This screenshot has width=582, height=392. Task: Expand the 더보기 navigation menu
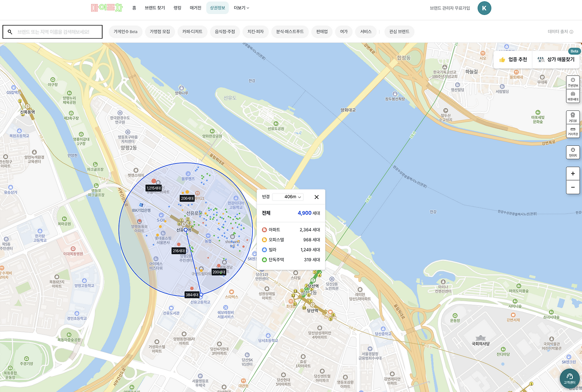pos(241,8)
